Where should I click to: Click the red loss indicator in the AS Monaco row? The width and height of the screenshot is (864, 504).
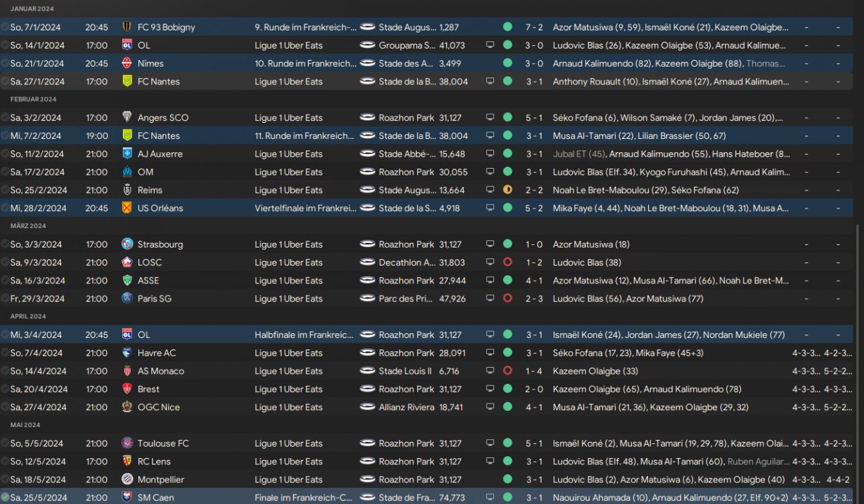point(508,371)
